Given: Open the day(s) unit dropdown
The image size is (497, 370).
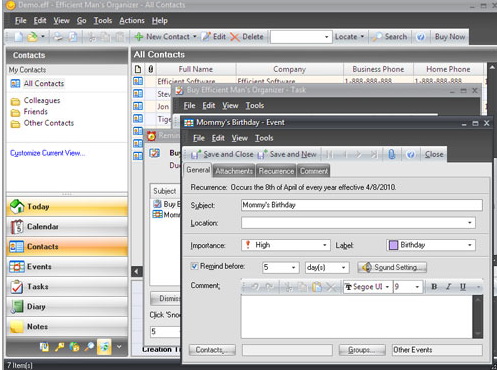Looking at the screenshot, I should click(343, 267).
